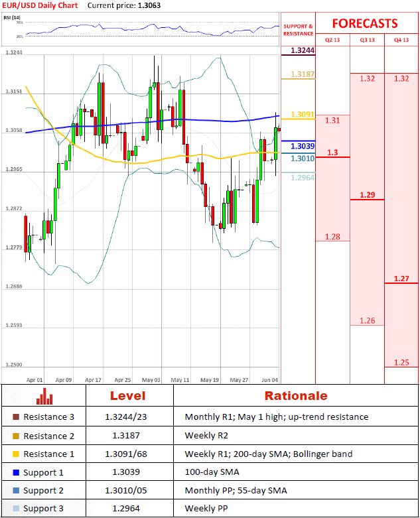The width and height of the screenshot is (420, 518).
Task: Click the 'Level' table column header
Action: tap(127, 396)
